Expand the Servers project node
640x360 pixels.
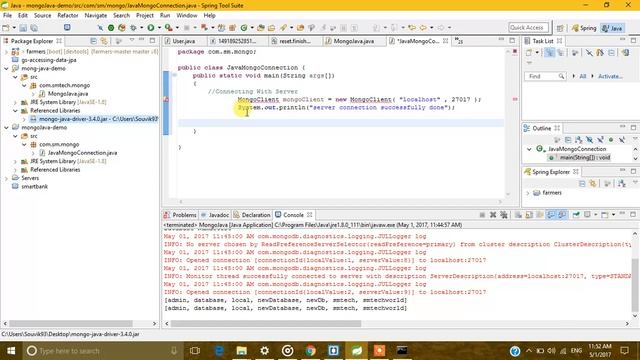(6, 178)
